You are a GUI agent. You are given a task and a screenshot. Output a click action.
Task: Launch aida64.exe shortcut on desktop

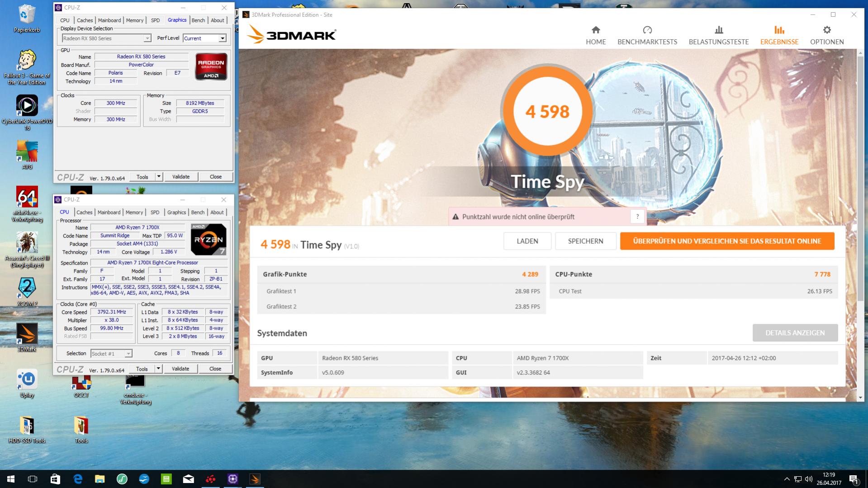27,204
